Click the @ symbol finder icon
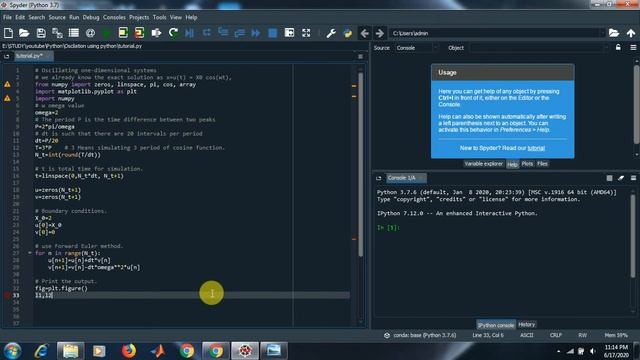 [x=90, y=33]
